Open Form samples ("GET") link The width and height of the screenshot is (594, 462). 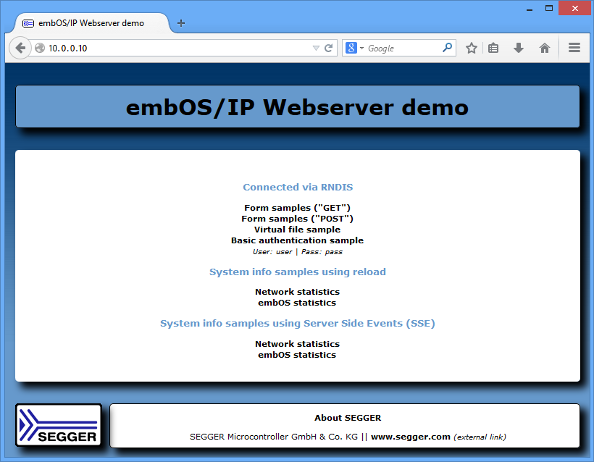point(297,208)
